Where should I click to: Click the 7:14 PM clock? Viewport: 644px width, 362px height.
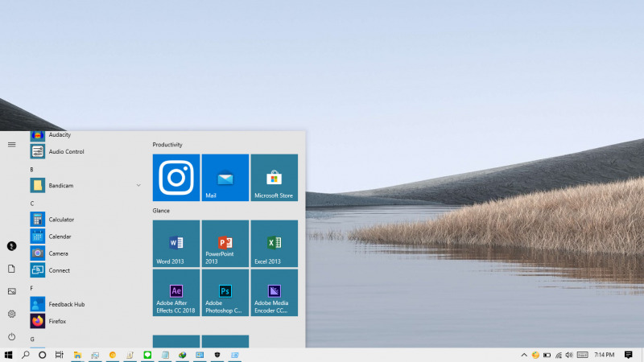pos(605,355)
